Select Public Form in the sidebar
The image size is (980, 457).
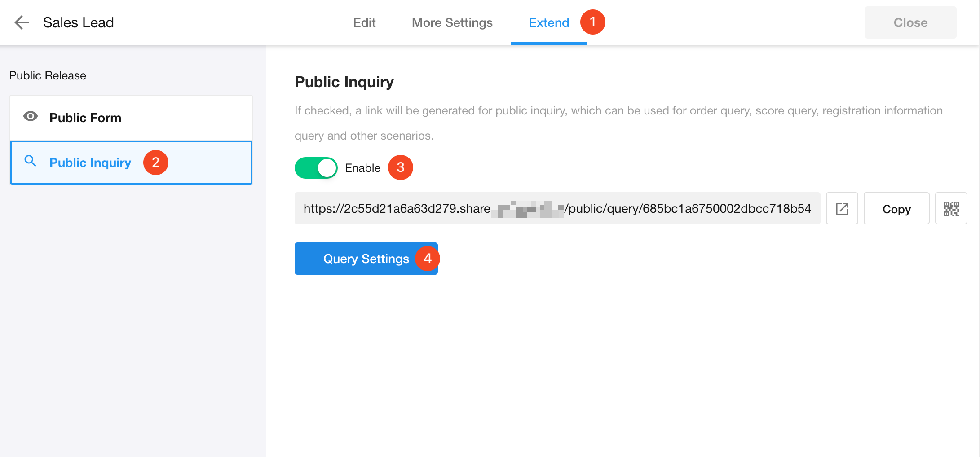pos(85,118)
